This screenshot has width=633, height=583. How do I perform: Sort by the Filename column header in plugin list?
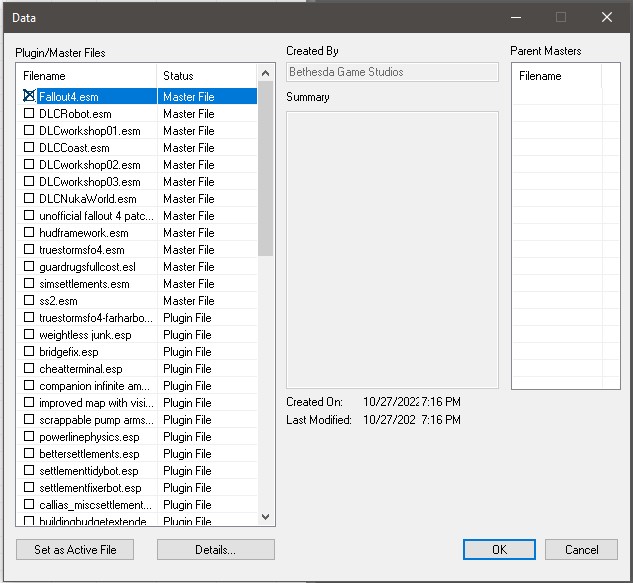(x=87, y=75)
